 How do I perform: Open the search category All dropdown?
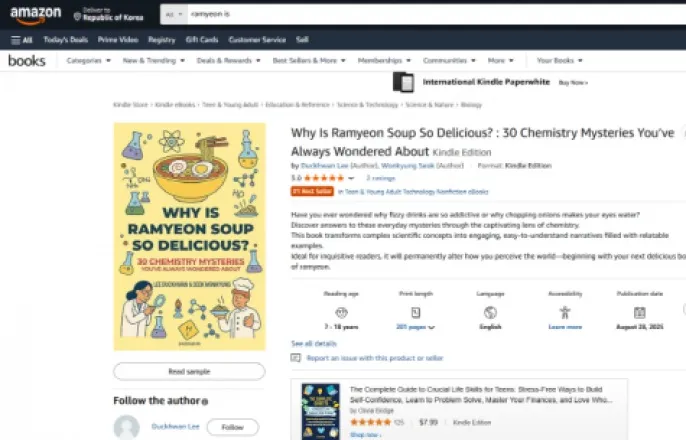[174, 14]
